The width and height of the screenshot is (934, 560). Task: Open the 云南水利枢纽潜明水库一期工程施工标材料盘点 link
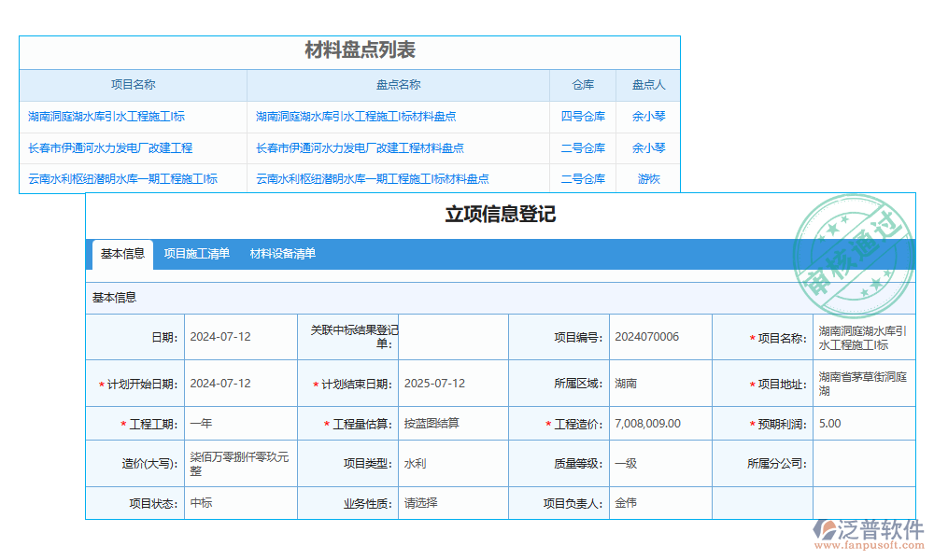tap(374, 178)
